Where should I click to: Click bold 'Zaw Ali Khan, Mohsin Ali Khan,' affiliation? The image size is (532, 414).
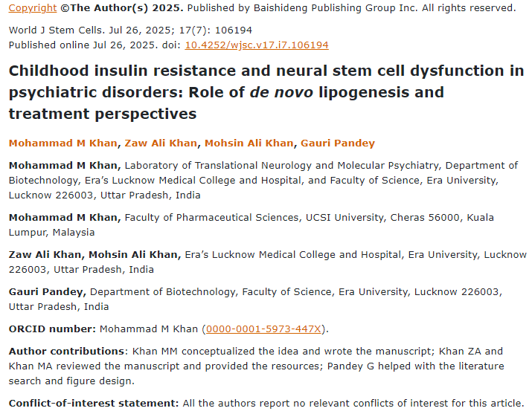pyautogui.click(x=94, y=254)
